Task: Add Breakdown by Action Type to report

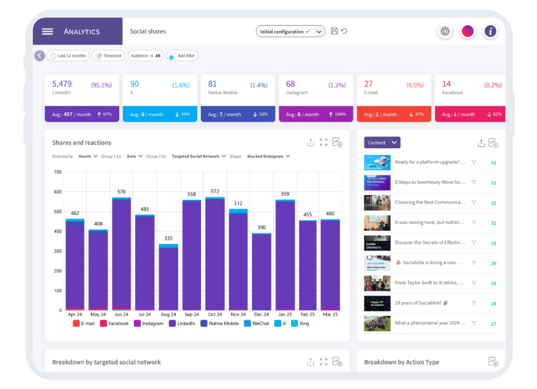Action: [493, 362]
